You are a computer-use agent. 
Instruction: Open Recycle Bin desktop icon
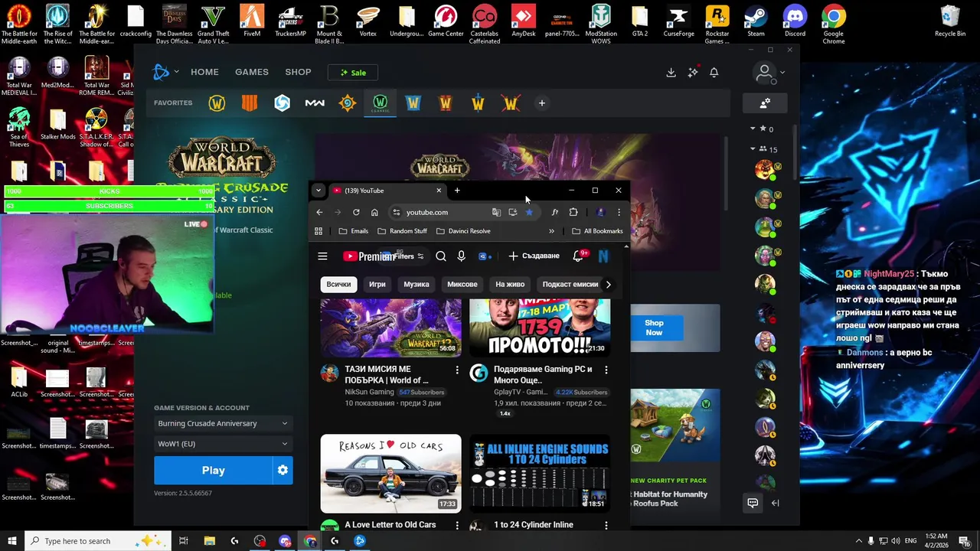949,21
